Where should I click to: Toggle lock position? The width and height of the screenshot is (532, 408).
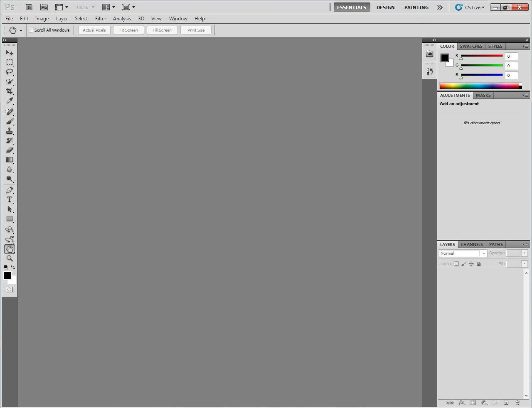tap(471, 264)
